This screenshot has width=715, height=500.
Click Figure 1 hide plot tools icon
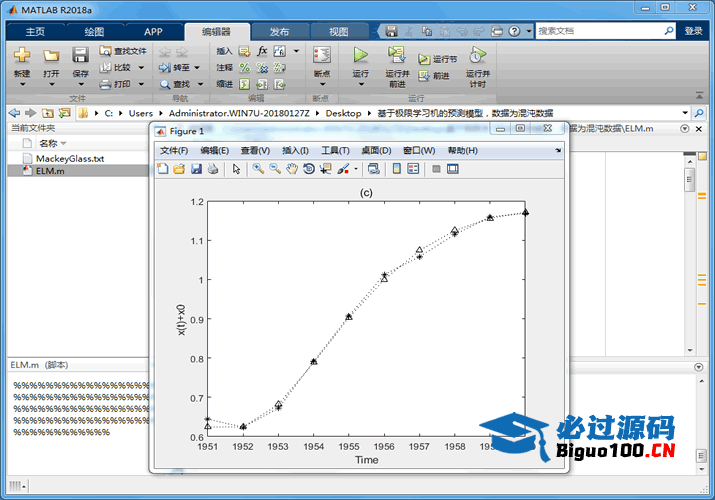pyautogui.click(x=436, y=169)
